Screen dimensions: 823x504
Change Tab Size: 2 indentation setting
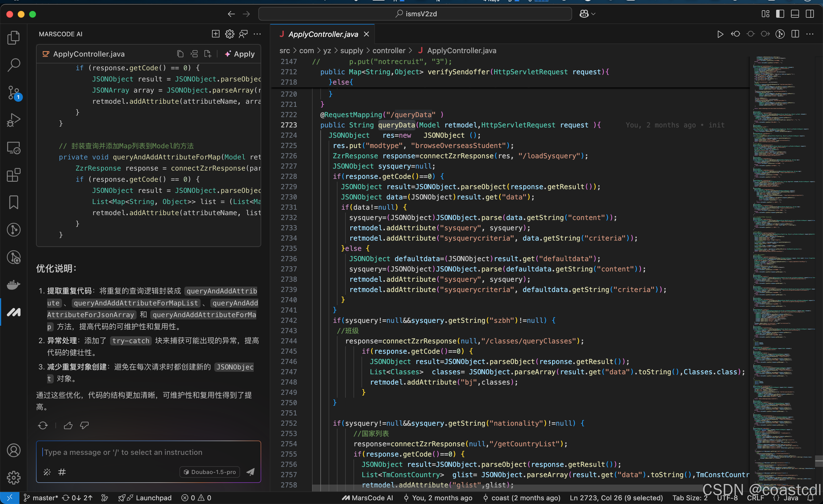690,498
